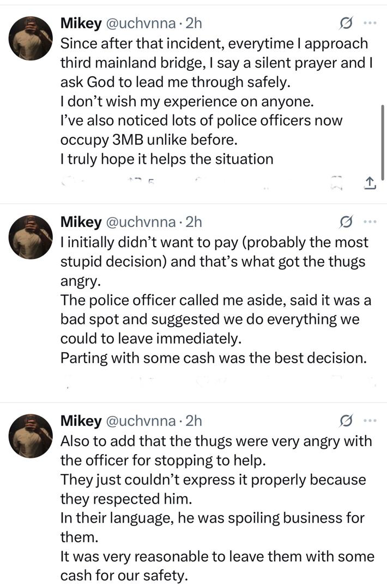
Task: Bookmark the first tweet about third mainland bridge
Action: click(x=337, y=185)
